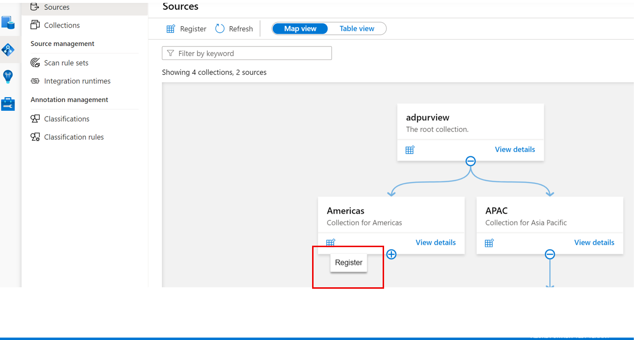The width and height of the screenshot is (644, 340).
Task: Open Insights via the lightbulb icon
Action: (8, 76)
